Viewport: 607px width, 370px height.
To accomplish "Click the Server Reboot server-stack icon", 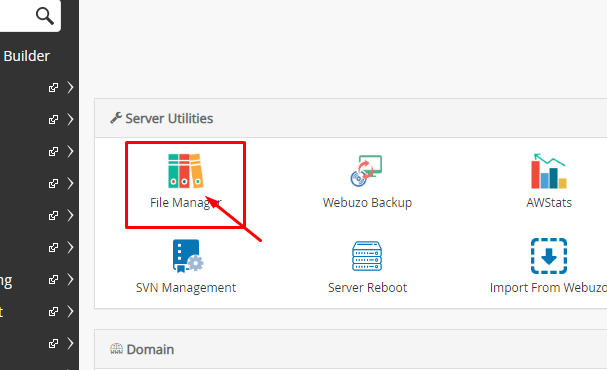I will (367, 256).
